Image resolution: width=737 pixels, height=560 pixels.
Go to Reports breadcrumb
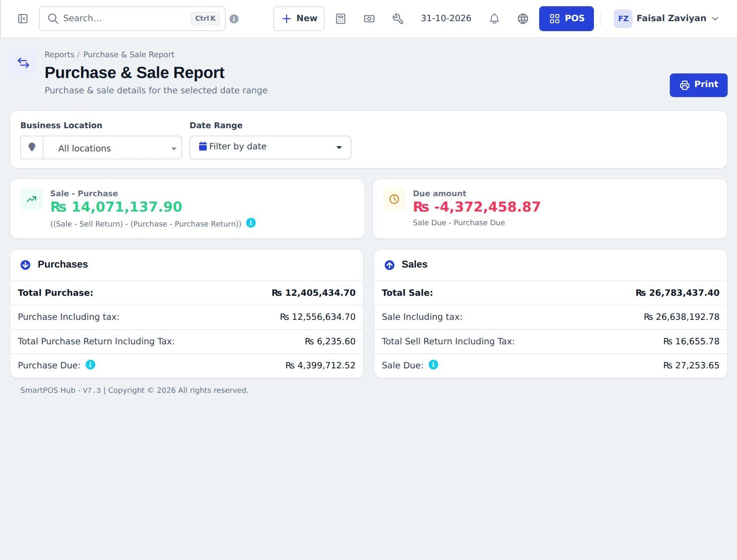coord(59,54)
